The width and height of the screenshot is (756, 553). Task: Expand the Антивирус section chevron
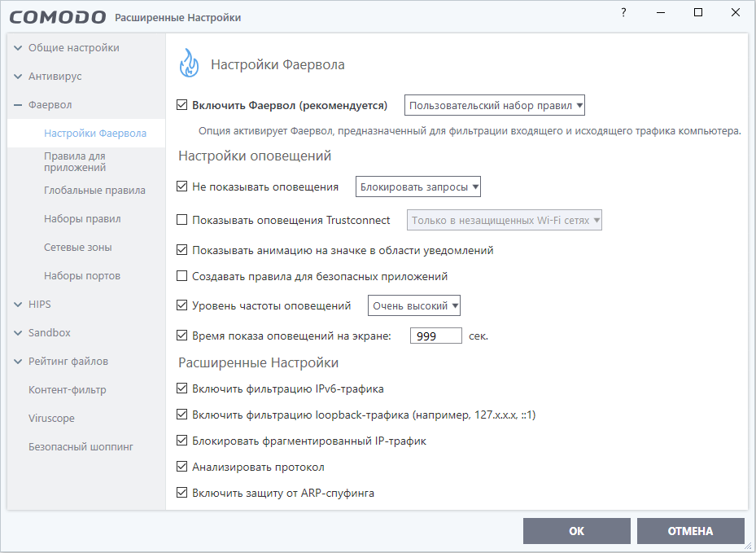[18, 77]
